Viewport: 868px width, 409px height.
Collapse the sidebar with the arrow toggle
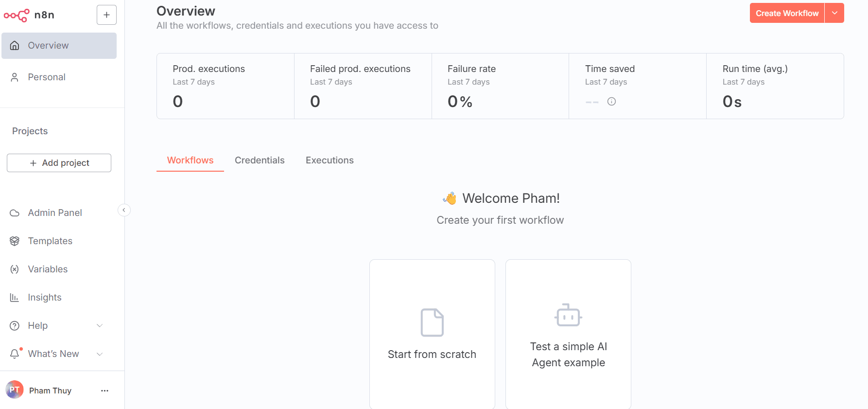point(124,210)
